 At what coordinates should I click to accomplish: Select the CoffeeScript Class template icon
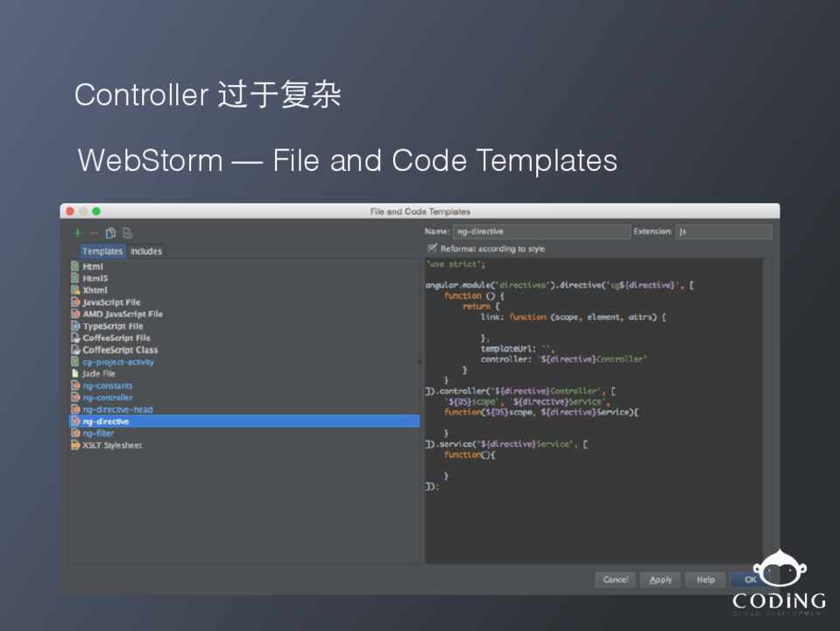75,350
